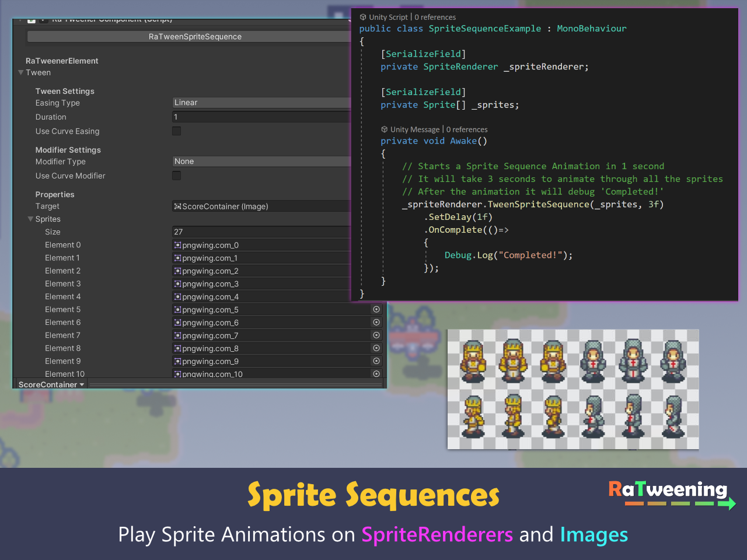
Task: Click the image icon beside ScoreContainer (Image)
Action: coord(177,206)
